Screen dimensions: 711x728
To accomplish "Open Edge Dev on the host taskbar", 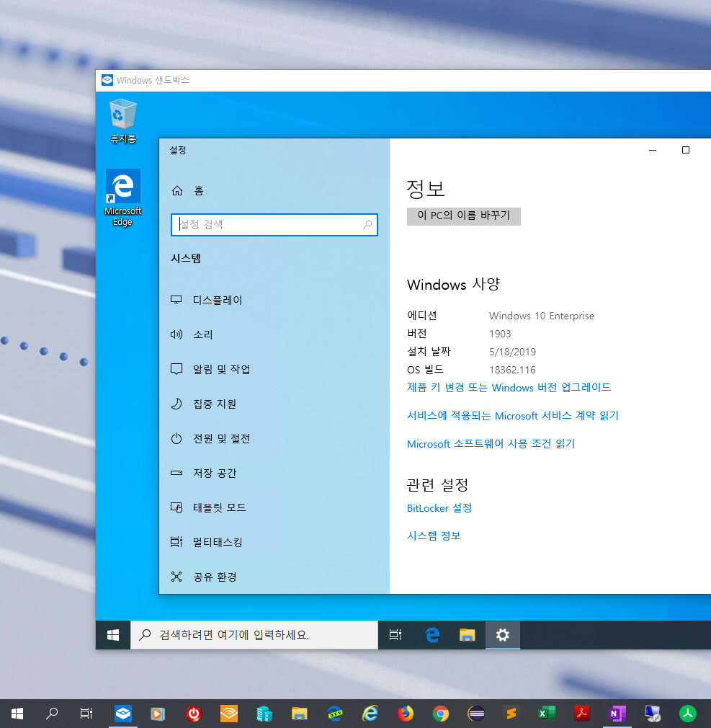I will [x=335, y=714].
